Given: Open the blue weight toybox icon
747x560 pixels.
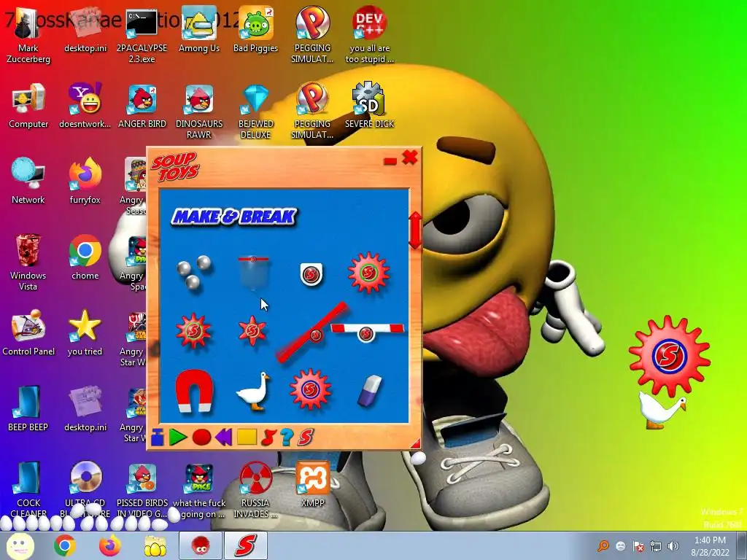Looking at the screenshot, I should tap(158, 437).
